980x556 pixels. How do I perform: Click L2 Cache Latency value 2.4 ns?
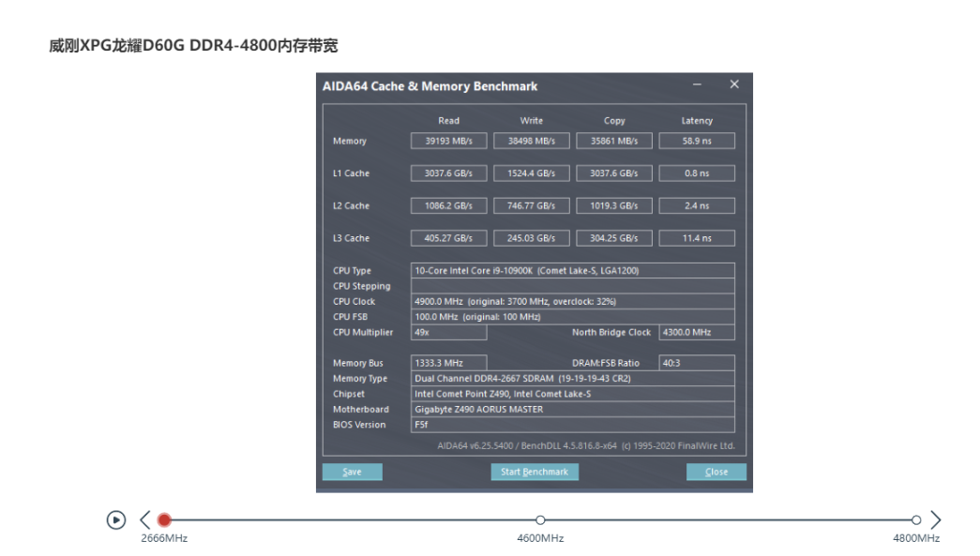[697, 205]
